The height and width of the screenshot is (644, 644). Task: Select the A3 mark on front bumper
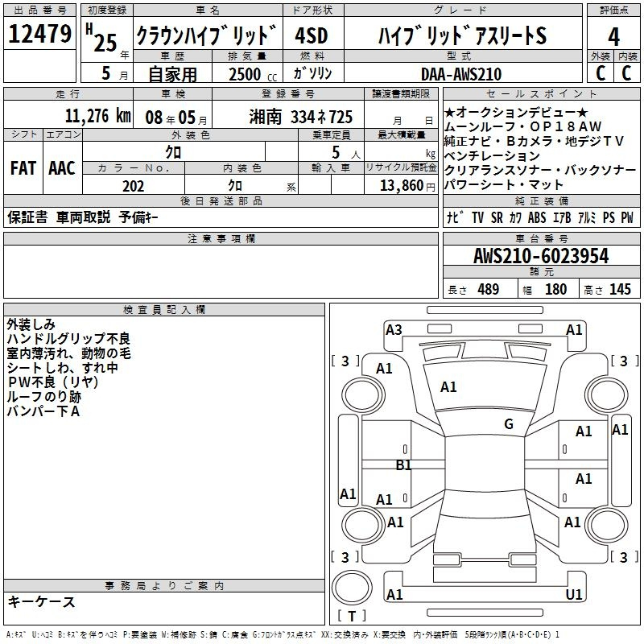[x=394, y=330]
